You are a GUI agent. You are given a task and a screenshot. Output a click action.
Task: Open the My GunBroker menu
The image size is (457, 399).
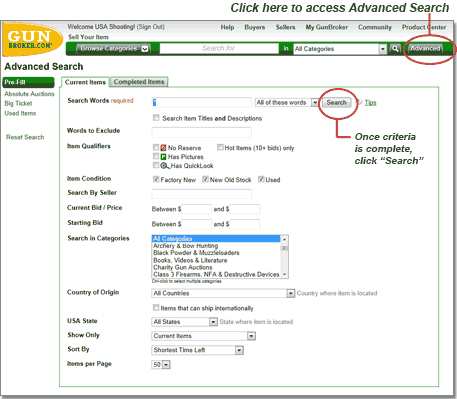(327, 27)
